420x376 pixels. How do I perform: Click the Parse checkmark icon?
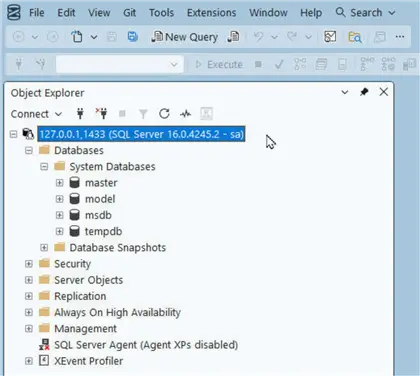point(279,64)
